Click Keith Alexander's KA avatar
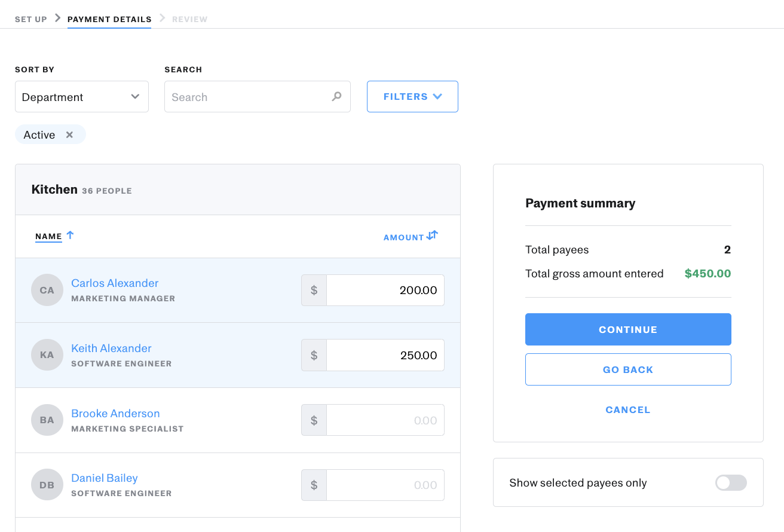This screenshot has width=784, height=532. pos(47,355)
